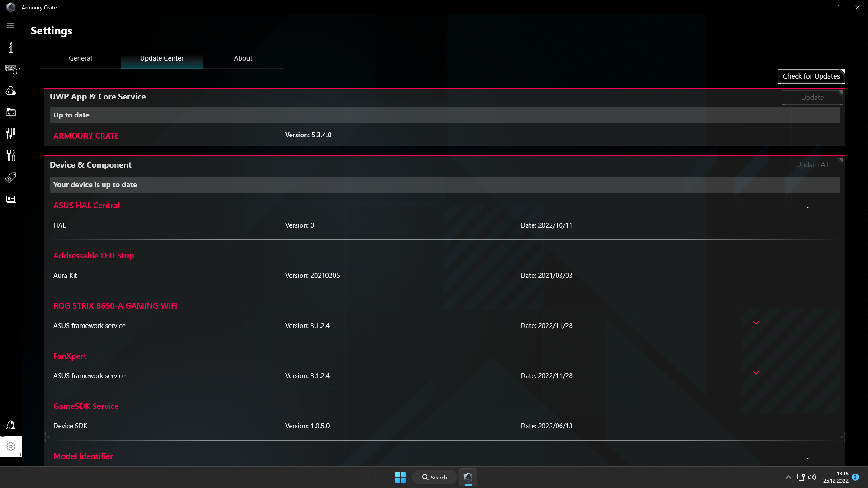Open the User Center avatar icon
Screen dimensions: 868x488
click(11, 425)
